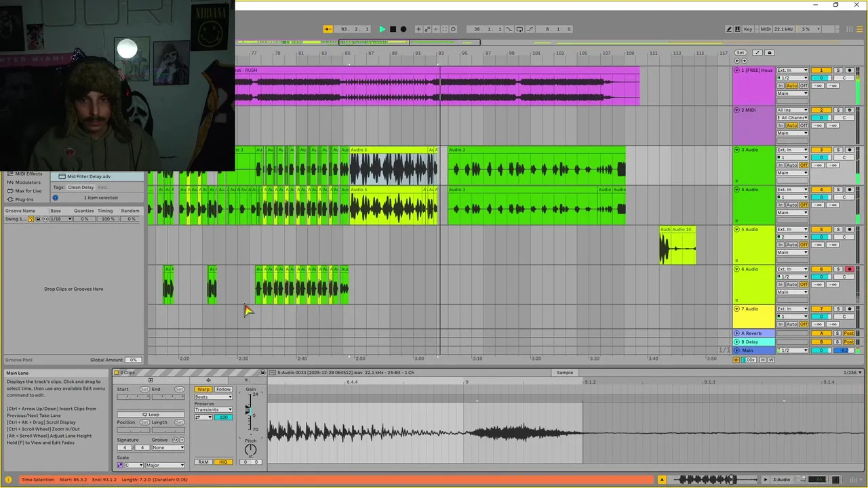This screenshot has width=868, height=488.
Task: Click track 2 pan C control
Action: point(844,117)
